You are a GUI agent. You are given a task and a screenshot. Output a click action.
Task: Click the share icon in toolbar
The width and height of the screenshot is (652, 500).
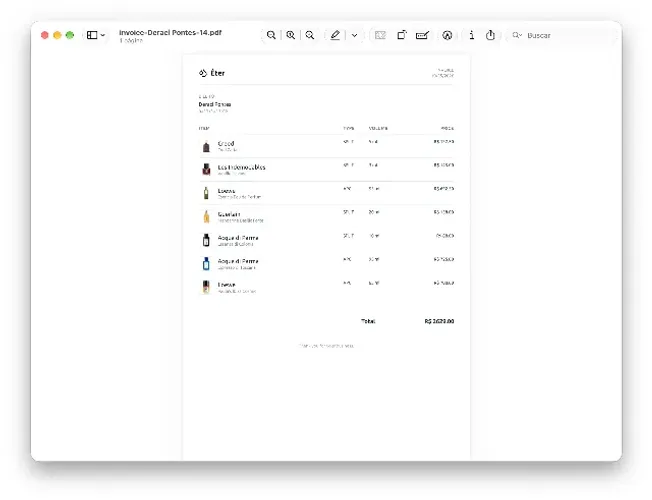(490, 35)
